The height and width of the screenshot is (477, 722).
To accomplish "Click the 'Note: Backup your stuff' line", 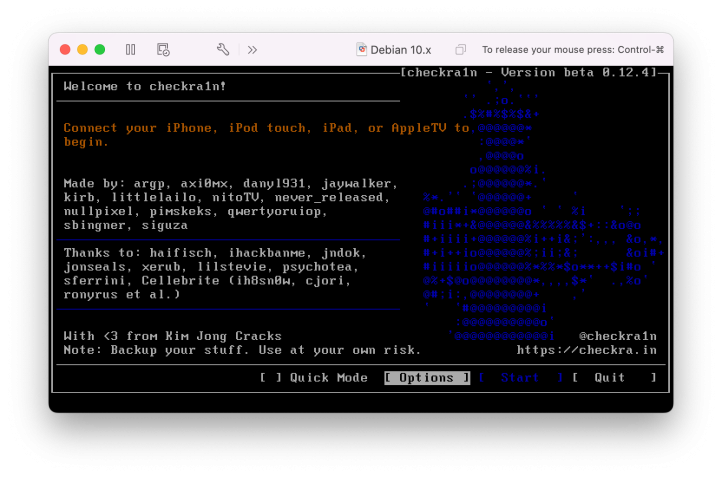I will [242, 350].
